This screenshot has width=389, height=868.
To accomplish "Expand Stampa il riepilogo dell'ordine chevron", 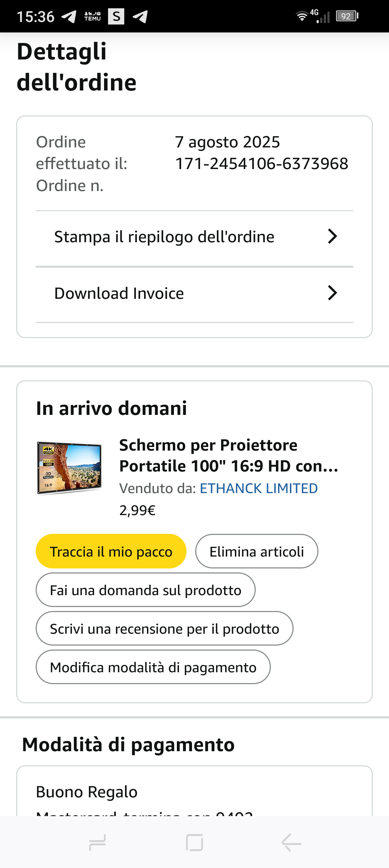I will tap(332, 236).
